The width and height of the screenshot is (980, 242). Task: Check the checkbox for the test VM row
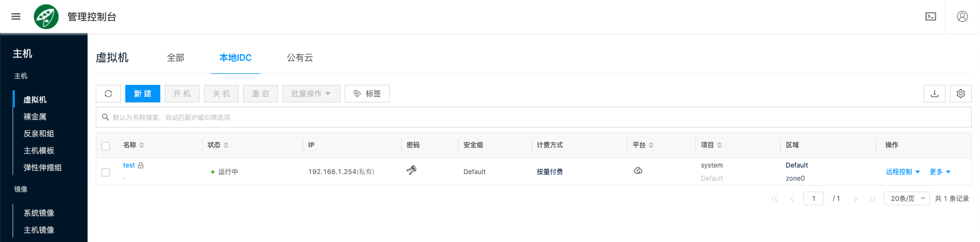point(106,172)
